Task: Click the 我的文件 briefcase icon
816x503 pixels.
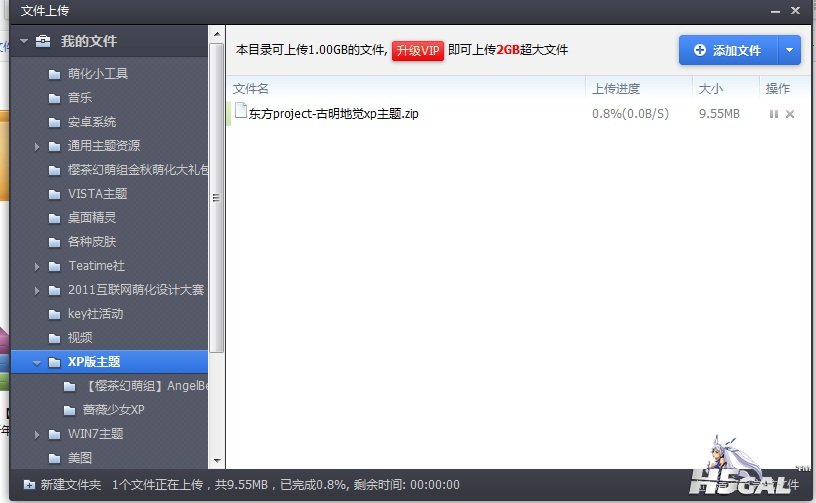Action: point(44,41)
